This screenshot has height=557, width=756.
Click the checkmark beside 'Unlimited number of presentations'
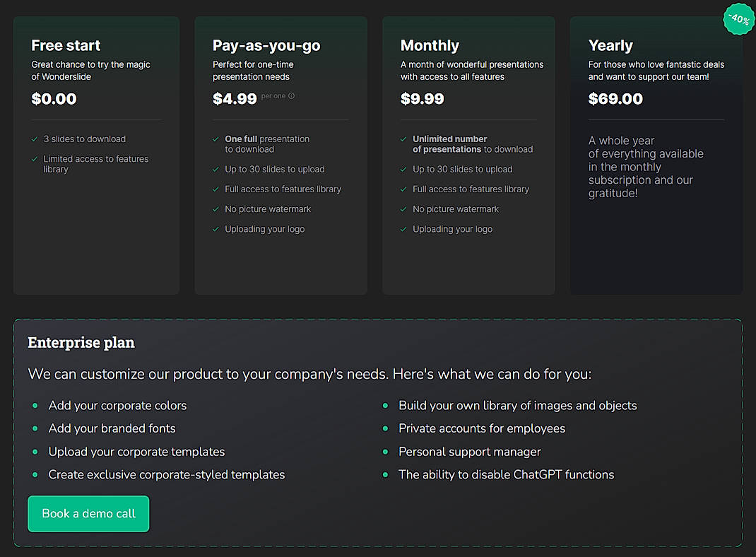point(404,139)
